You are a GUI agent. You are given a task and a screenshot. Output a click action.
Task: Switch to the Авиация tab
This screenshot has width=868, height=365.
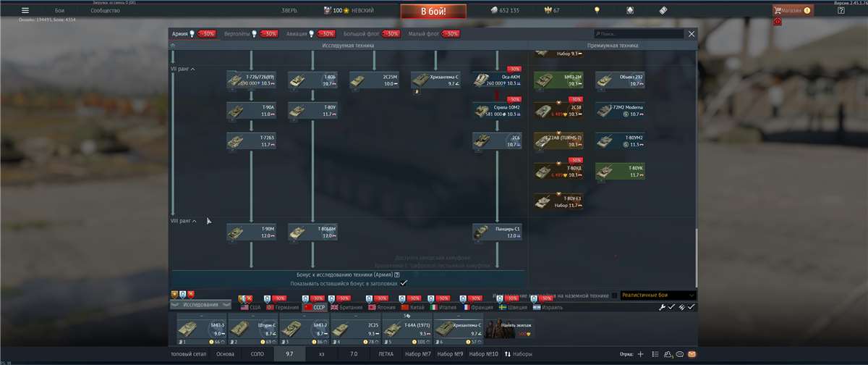point(296,33)
